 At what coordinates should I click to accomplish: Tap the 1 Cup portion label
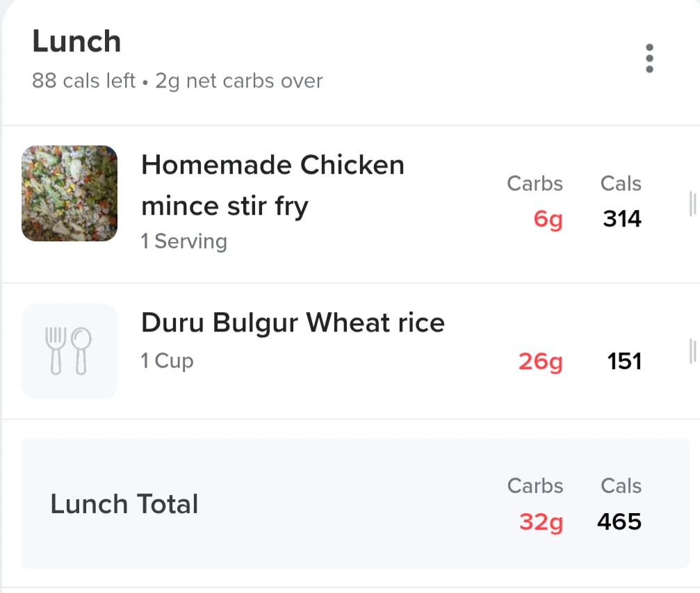click(x=167, y=361)
